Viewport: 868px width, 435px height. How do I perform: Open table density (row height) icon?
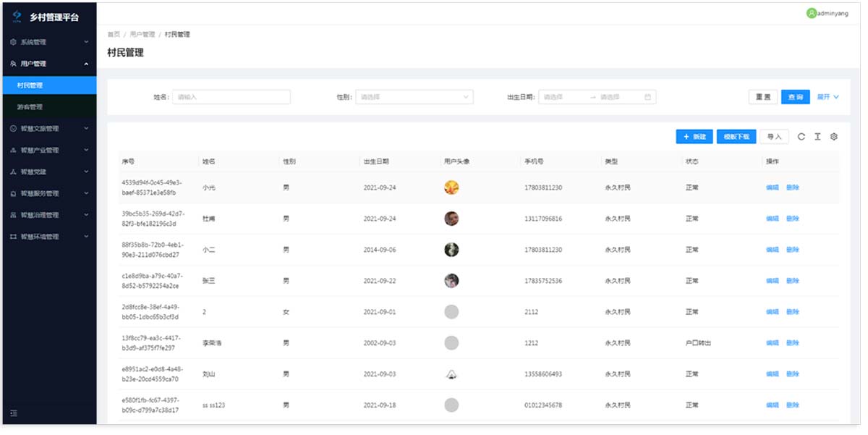(x=817, y=137)
